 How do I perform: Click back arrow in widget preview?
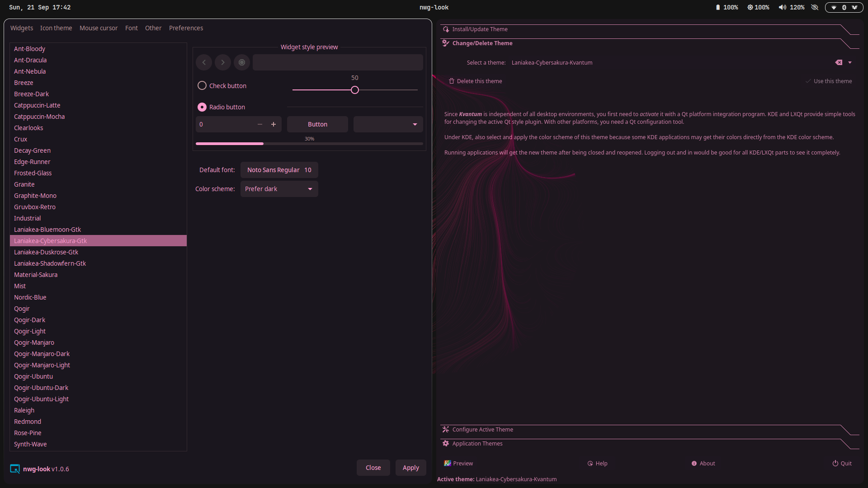pyautogui.click(x=204, y=62)
